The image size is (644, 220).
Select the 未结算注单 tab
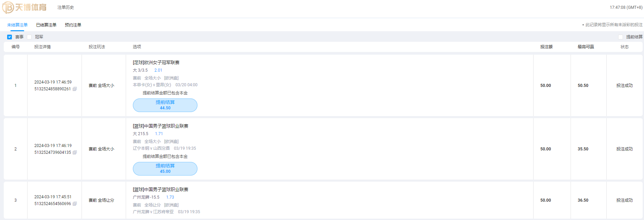pos(17,25)
